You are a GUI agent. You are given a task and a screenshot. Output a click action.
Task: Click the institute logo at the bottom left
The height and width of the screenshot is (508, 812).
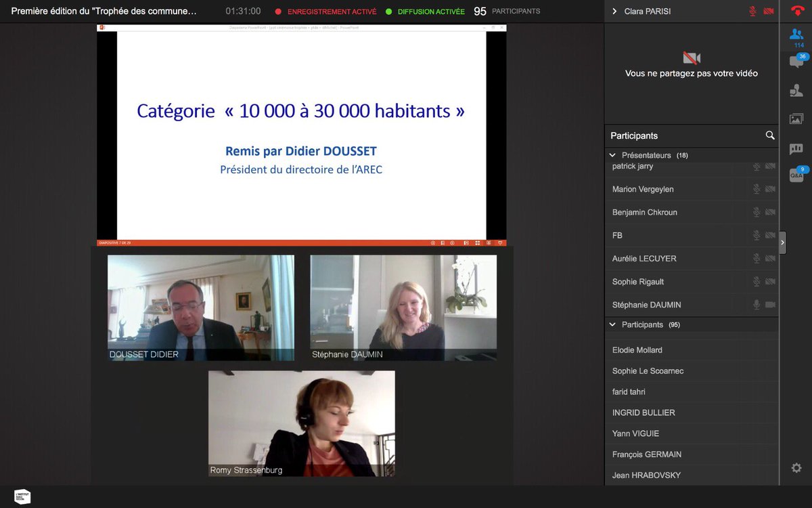tap(22, 496)
